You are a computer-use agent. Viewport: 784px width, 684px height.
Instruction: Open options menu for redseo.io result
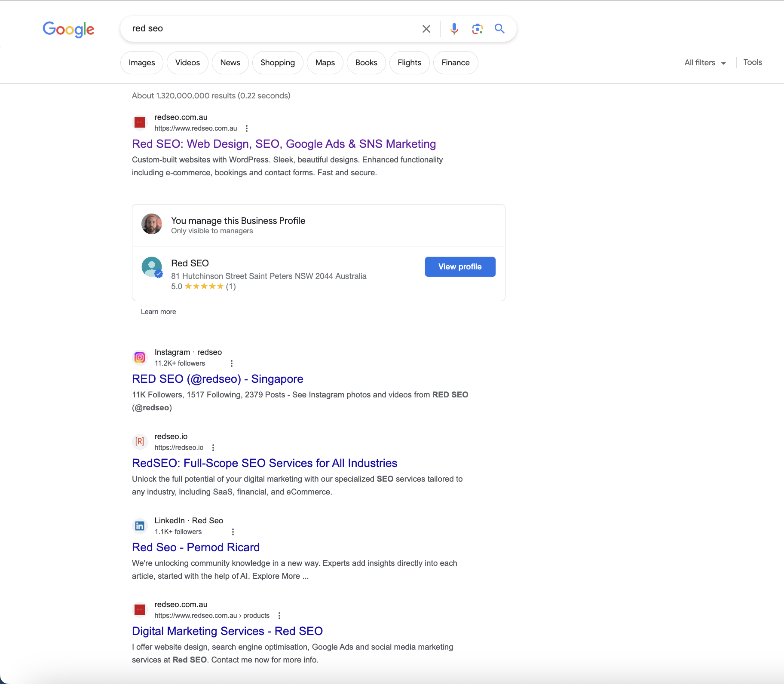click(213, 448)
